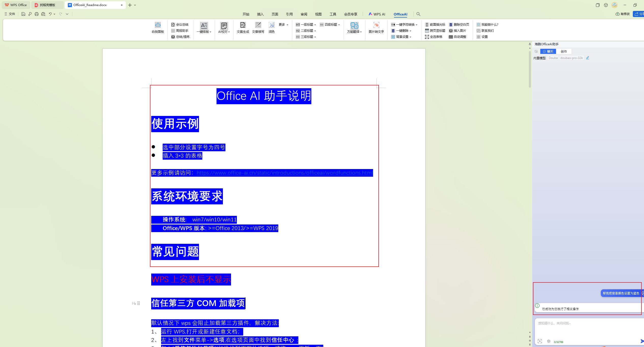Open the office-ai.cn hyperlink in document
644x347 pixels.
tap(284, 173)
